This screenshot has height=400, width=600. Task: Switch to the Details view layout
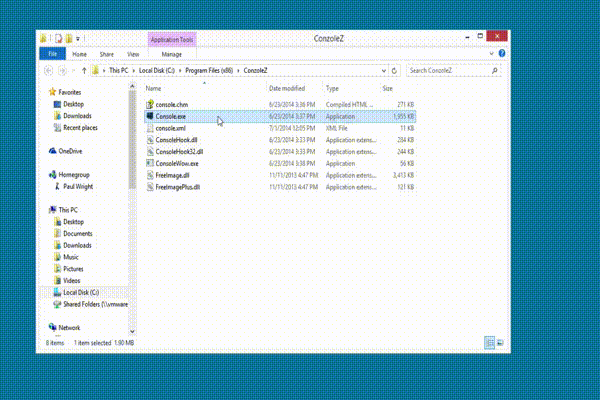(x=489, y=343)
